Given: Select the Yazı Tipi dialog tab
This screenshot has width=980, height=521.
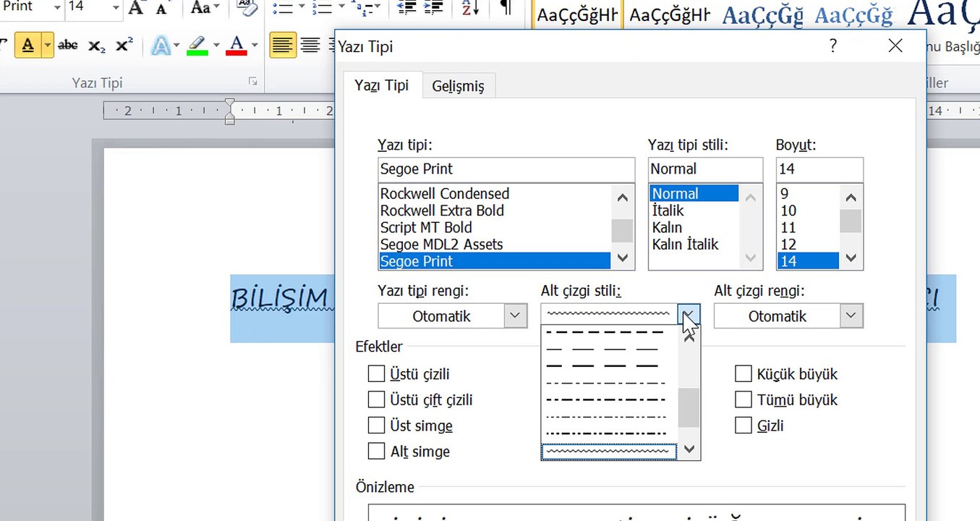Looking at the screenshot, I should coord(382,85).
